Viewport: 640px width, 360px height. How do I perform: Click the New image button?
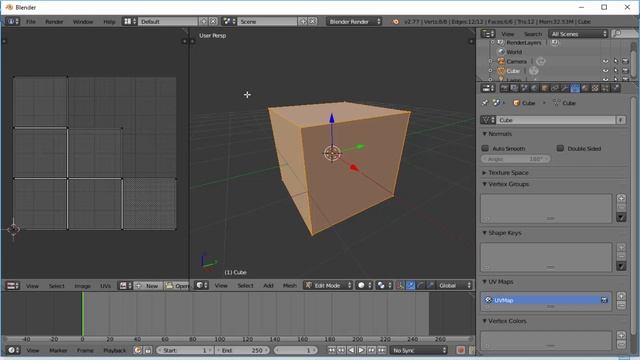(x=148, y=286)
